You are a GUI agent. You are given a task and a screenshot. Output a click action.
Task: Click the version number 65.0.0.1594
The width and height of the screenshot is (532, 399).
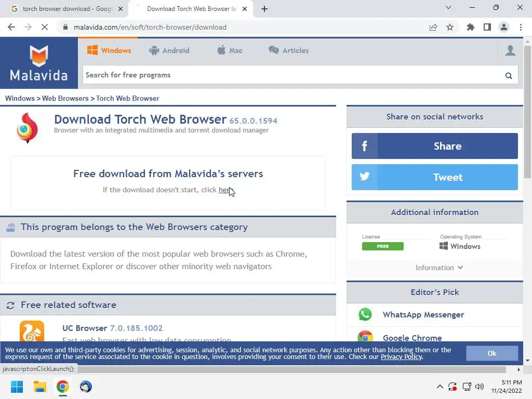pyautogui.click(x=253, y=121)
